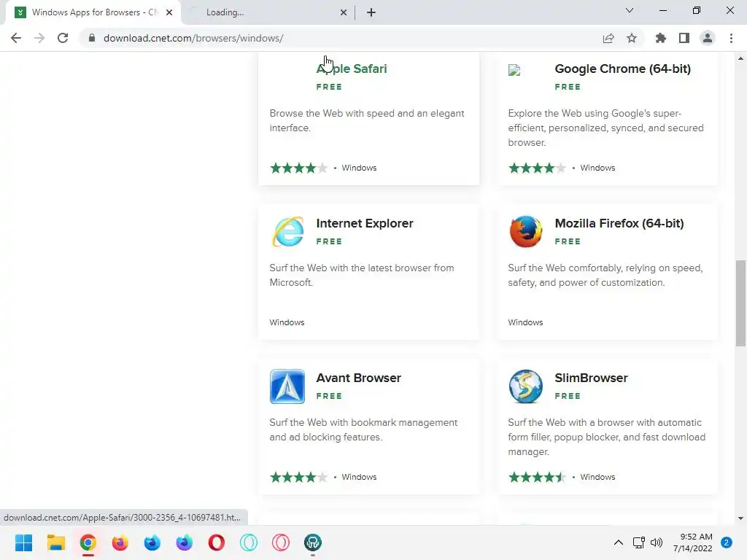747x560 pixels.
Task: Click the Internet Explorer description text
Action: click(x=362, y=275)
